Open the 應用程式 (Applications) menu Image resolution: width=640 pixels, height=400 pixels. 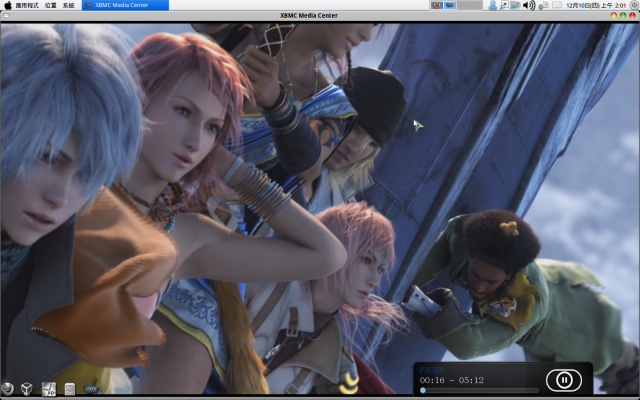click(x=27, y=5)
